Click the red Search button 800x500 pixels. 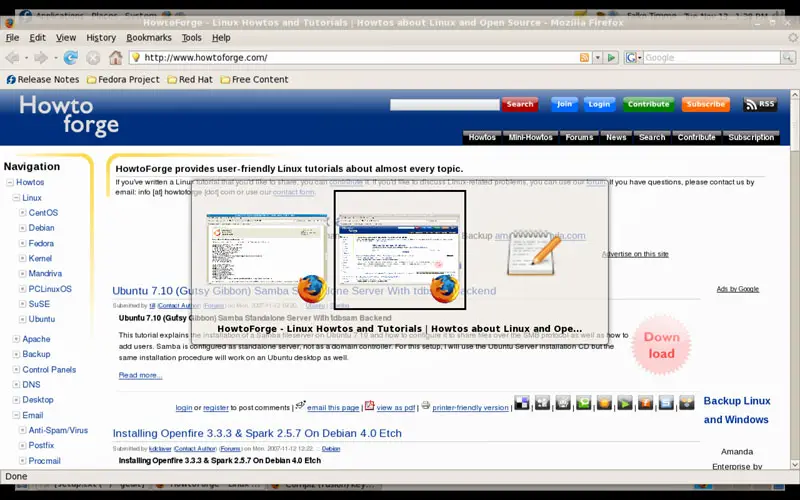[520, 104]
